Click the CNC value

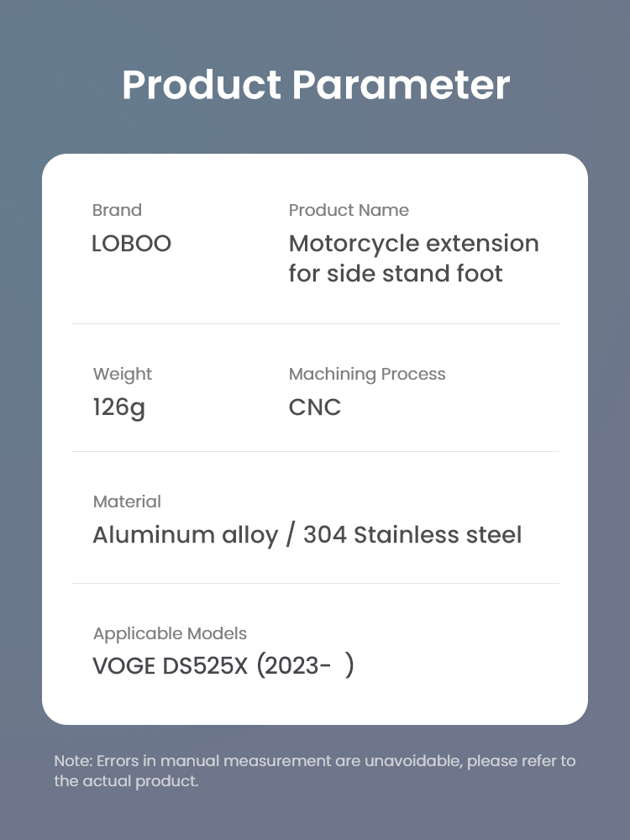point(314,407)
